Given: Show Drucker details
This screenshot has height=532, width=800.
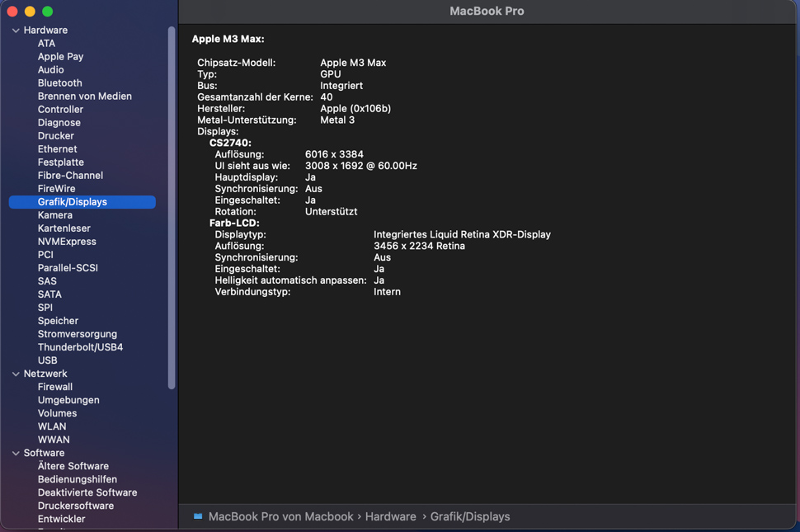Looking at the screenshot, I should coord(55,136).
